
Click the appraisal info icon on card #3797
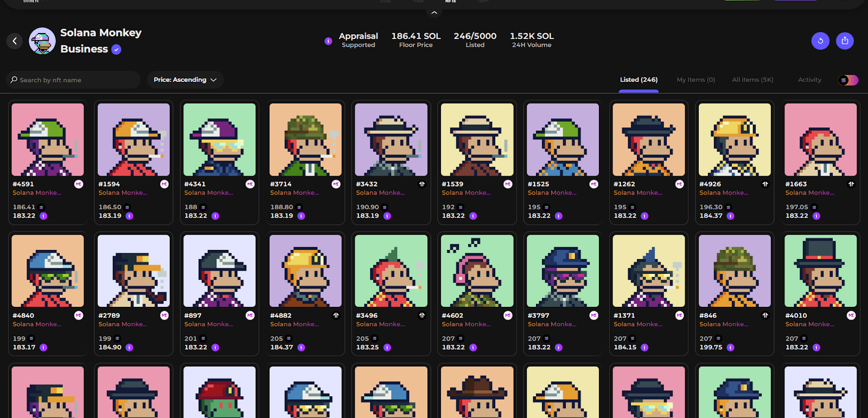(x=559, y=348)
